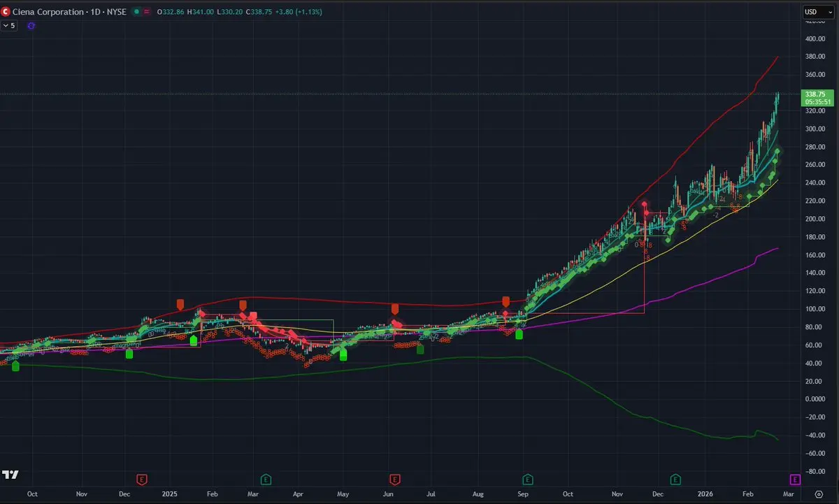
Task: Click the open value O332.86
Action: tap(171, 12)
